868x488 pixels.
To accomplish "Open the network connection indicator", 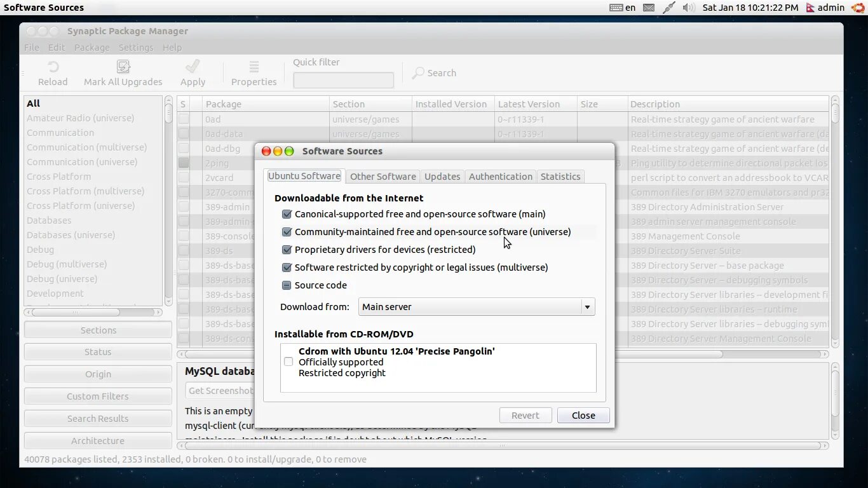I will click(668, 8).
